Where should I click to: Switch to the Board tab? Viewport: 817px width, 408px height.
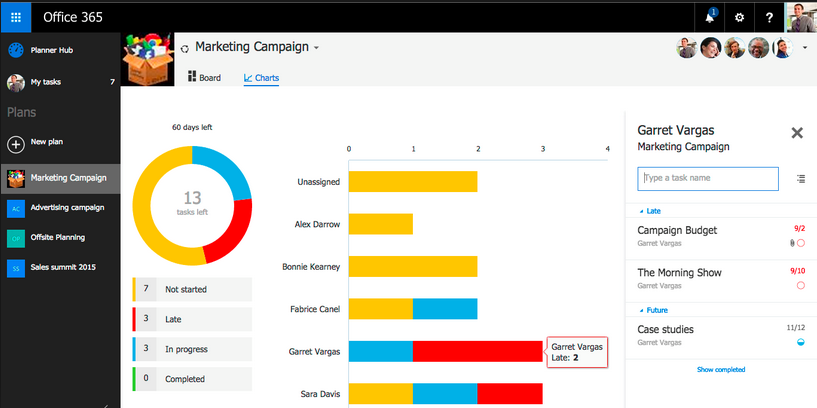point(204,77)
